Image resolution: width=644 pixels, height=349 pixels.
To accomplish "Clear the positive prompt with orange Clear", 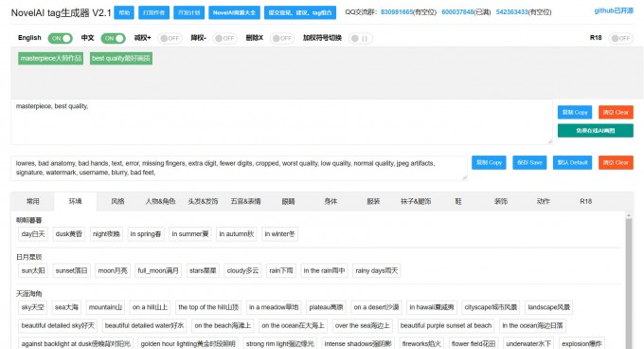I will coord(616,112).
